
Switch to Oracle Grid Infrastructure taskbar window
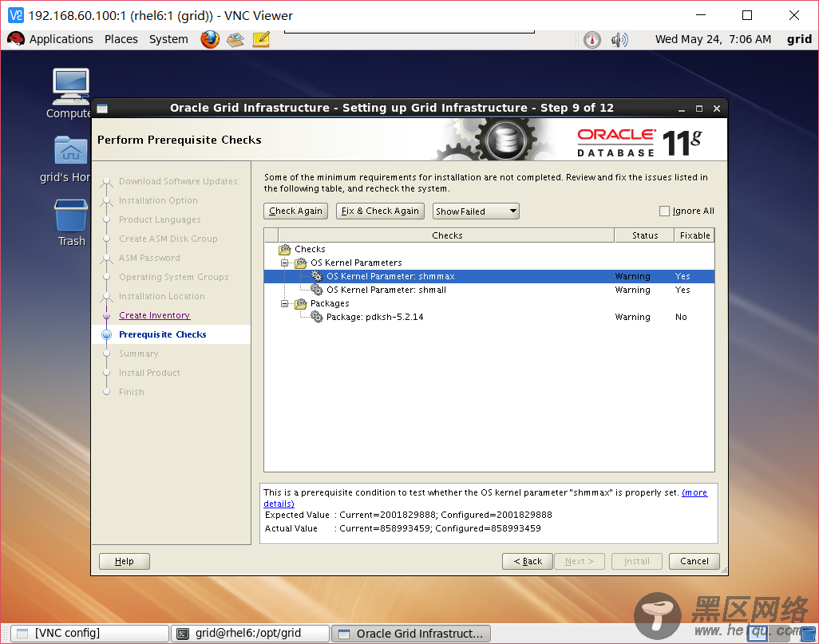411,634
